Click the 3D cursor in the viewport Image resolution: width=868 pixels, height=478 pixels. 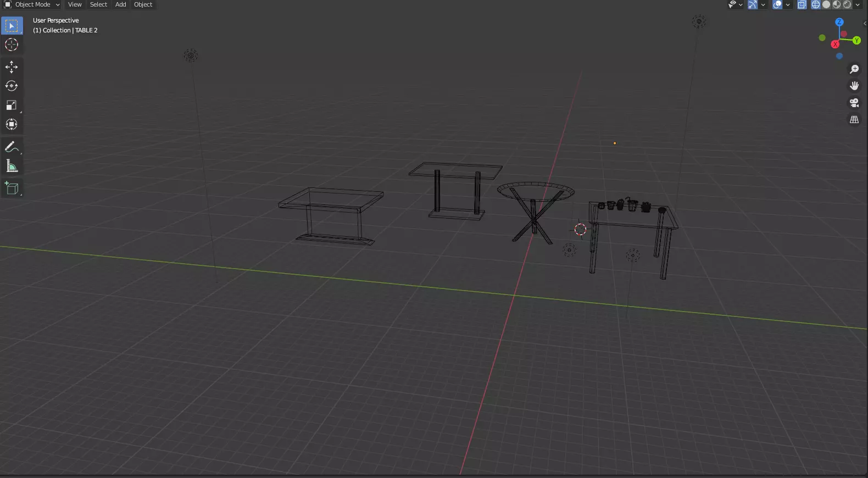[x=581, y=230]
